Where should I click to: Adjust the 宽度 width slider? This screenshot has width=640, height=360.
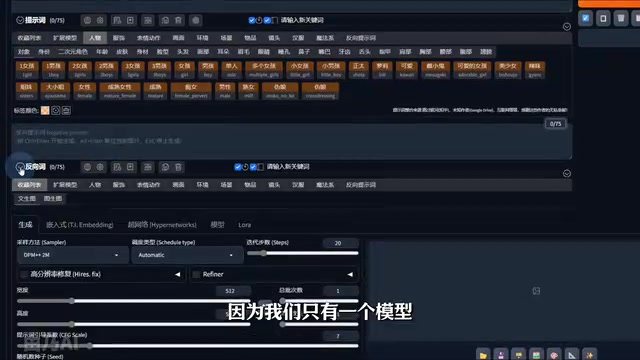point(133,301)
